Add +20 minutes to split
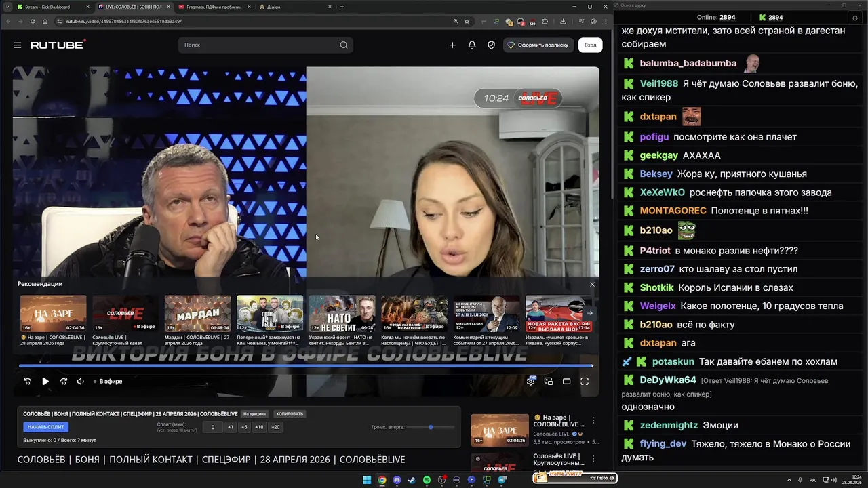Image resolution: width=868 pixels, height=488 pixels. [x=275, y=427]
